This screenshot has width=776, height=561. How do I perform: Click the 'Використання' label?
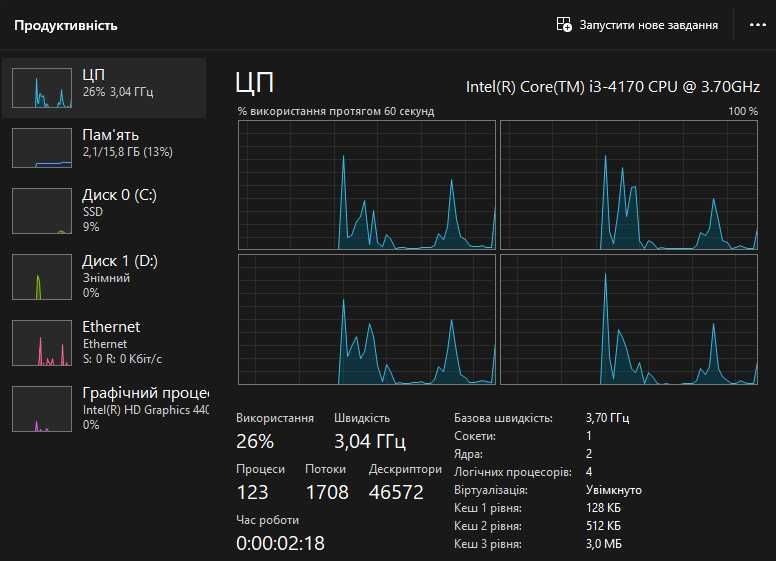pyautogui.click(x=275, y=418)
